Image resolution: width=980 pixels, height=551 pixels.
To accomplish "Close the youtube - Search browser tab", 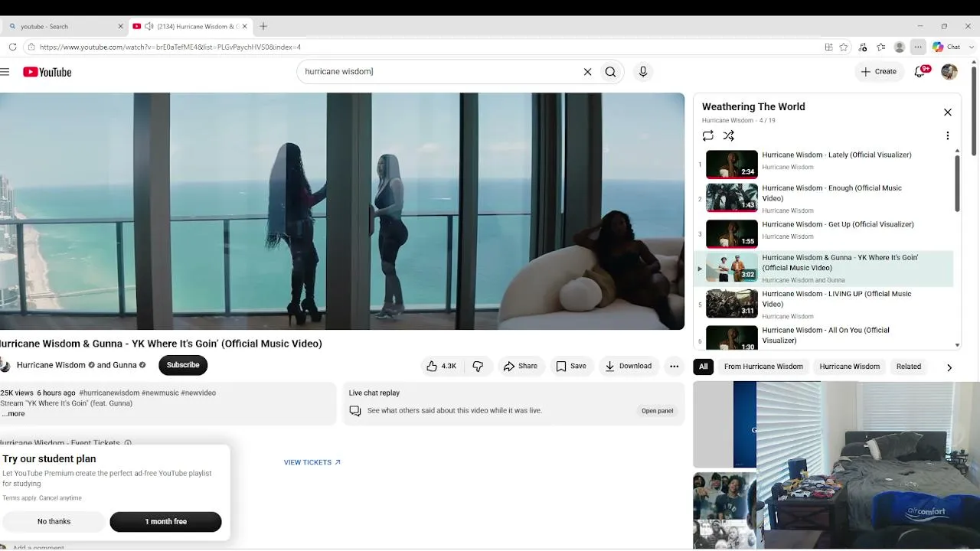I will click(x=120, y=26).
